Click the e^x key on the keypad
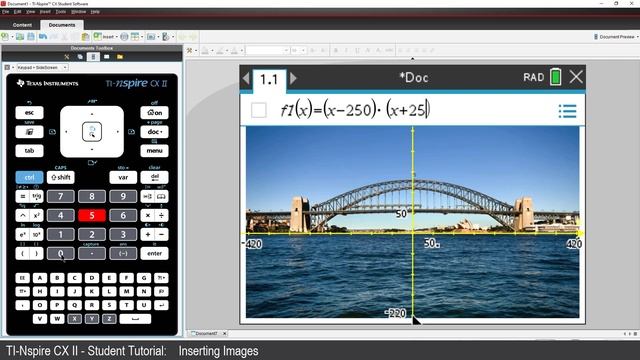The height and width of the screenshot is (360, 640). (x=23, y=234)
